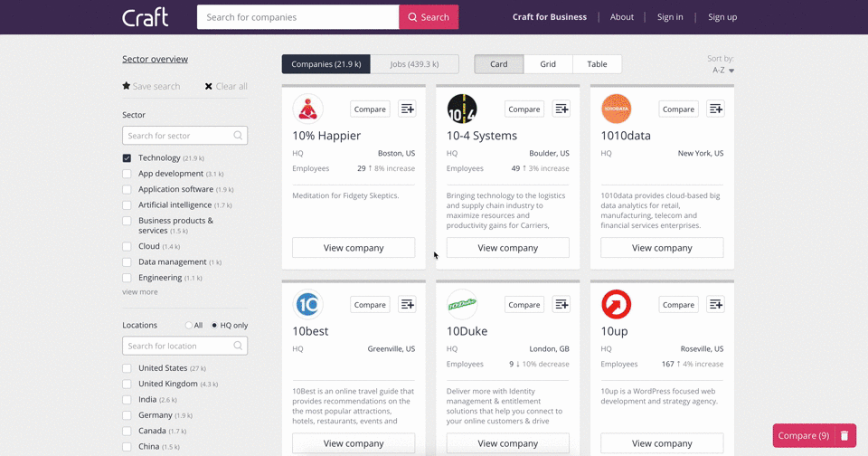
Task: Check the Application software checkbox
Action: pyautogui.click(x=127, y=189)
